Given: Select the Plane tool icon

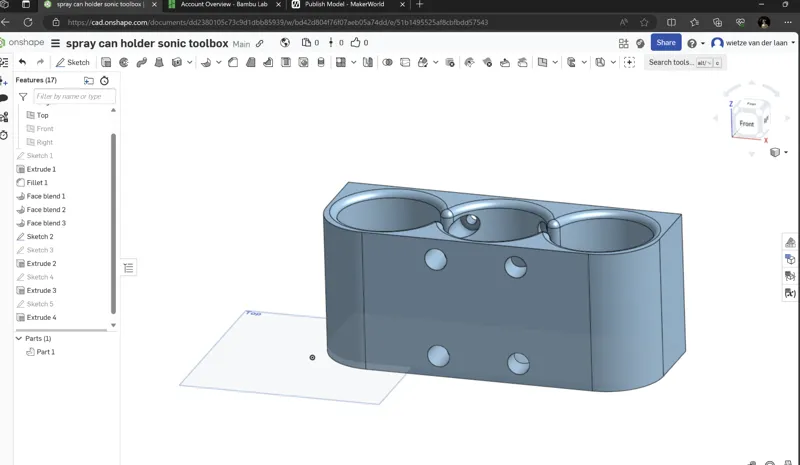Looking at the screenshot, I should tap(542, 62).
